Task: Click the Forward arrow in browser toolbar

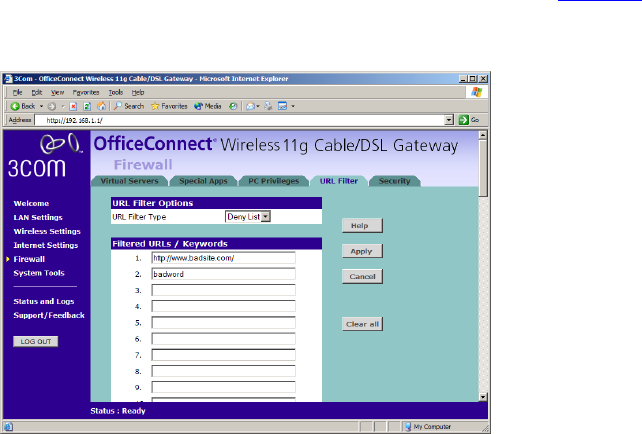Action: tap(52, 106)
